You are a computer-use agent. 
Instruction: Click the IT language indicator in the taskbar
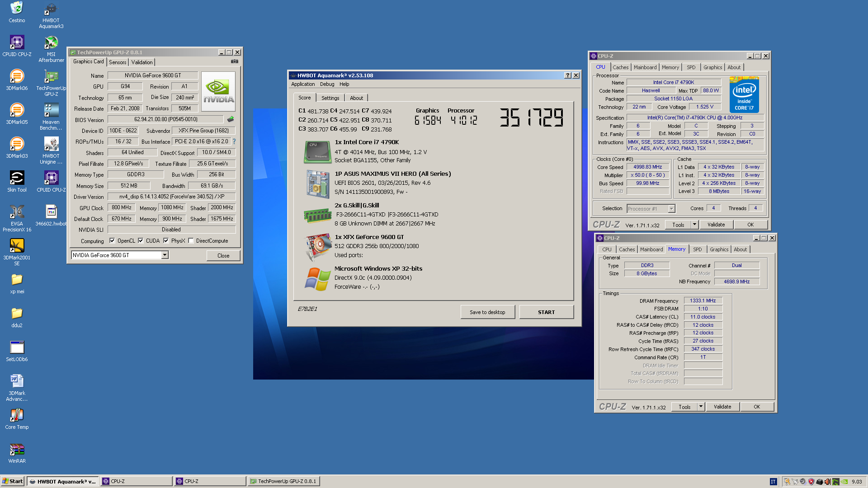click(x=773, y=482)
